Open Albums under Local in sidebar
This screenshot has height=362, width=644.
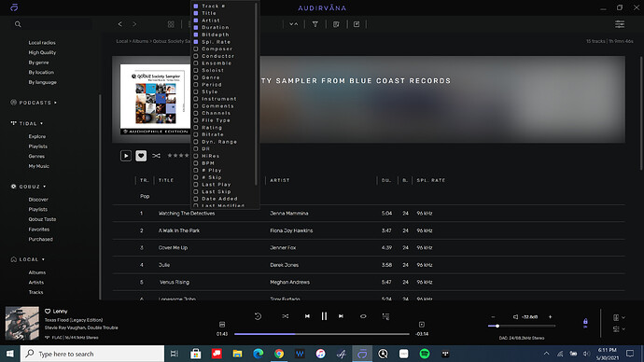tap(37, 272)
